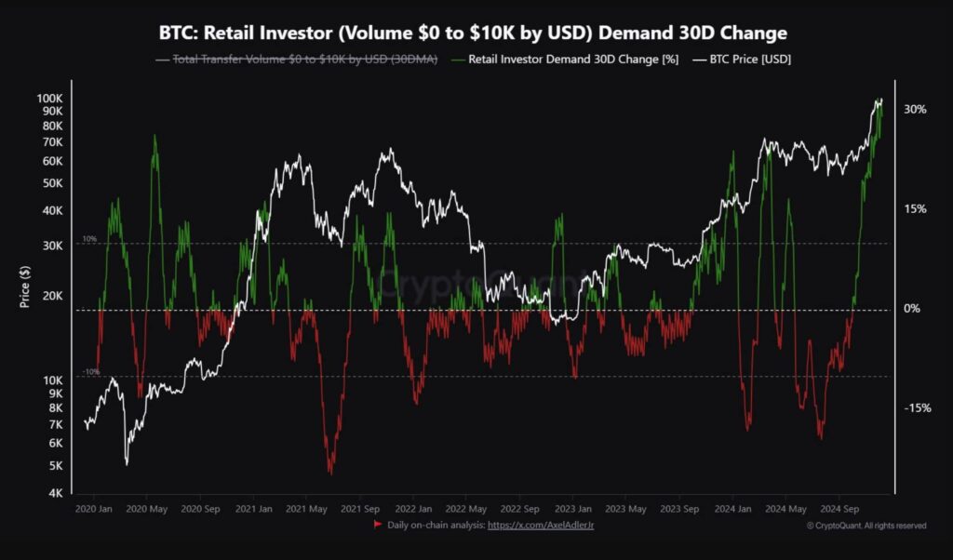Select the 2020 Jan label on the time axis
The image size is (953, 560).
click(x=93, y=509)
